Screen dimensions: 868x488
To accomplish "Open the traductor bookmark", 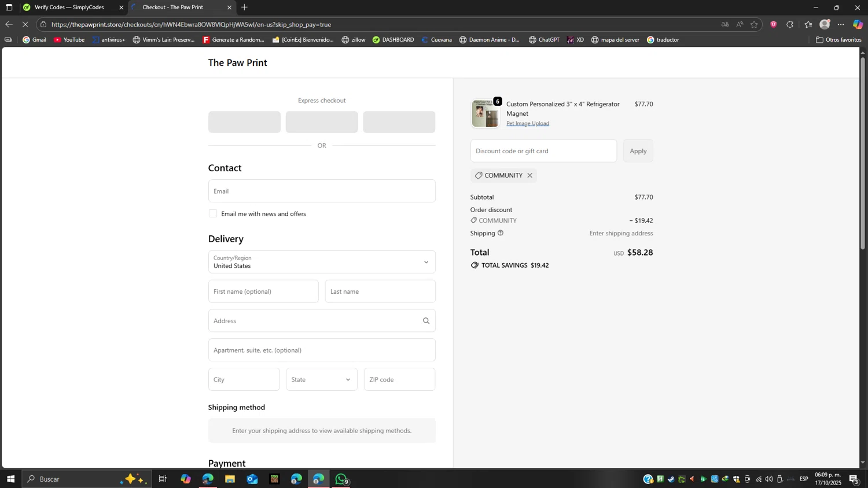I will 663,40.
